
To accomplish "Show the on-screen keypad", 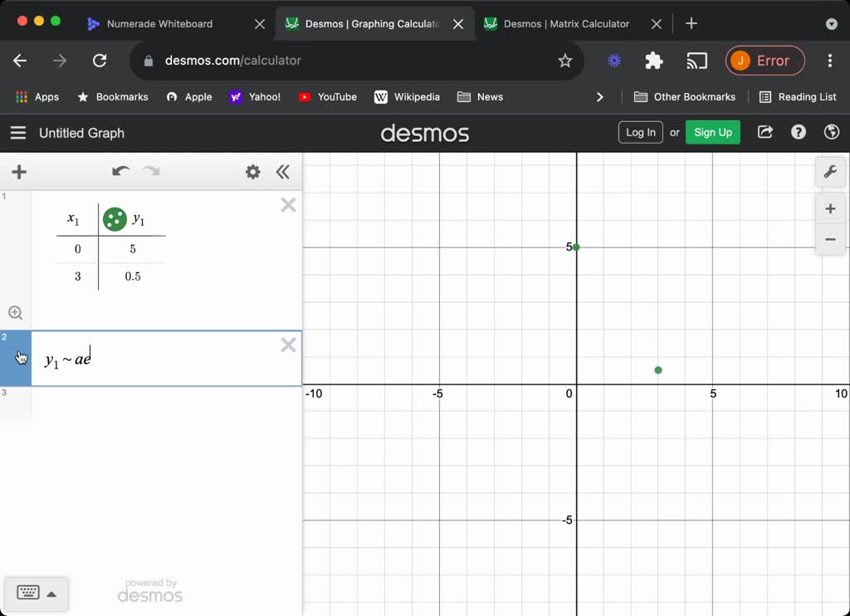I will tap(28, 593).
